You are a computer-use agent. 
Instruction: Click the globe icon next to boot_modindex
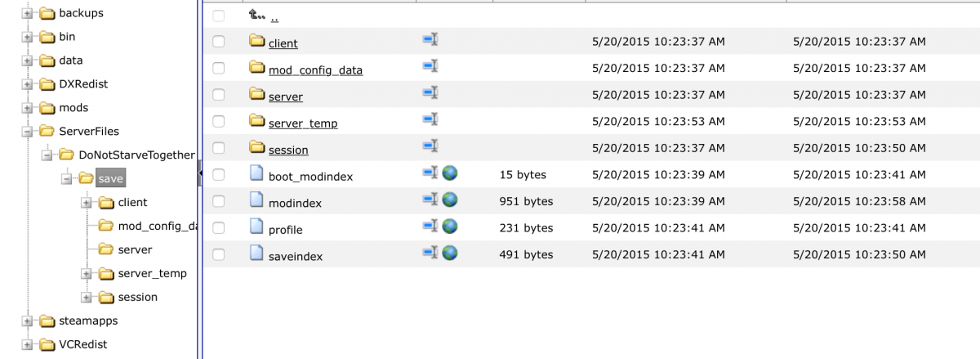(x=450, y=173)
